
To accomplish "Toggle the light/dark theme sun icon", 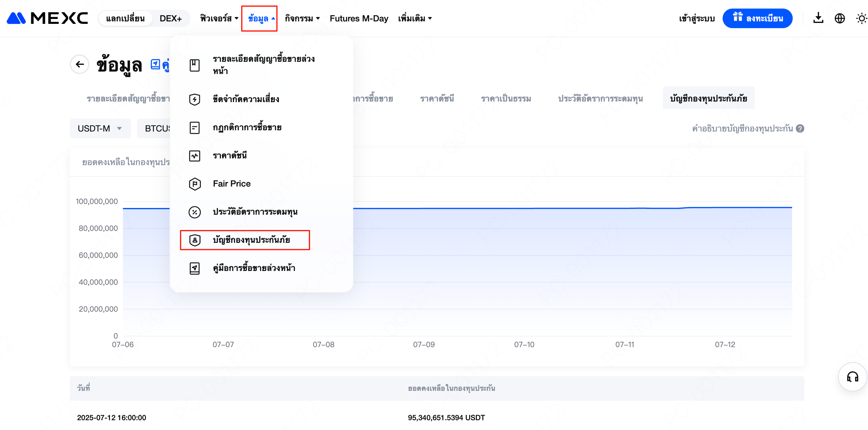I will click(861, 18).
